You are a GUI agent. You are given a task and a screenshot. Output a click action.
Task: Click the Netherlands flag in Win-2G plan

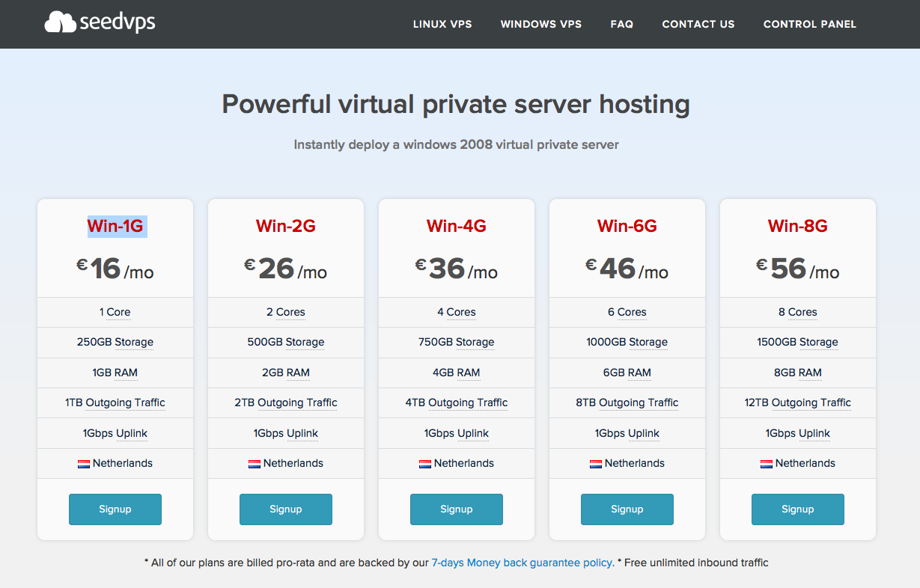point(255,464)
